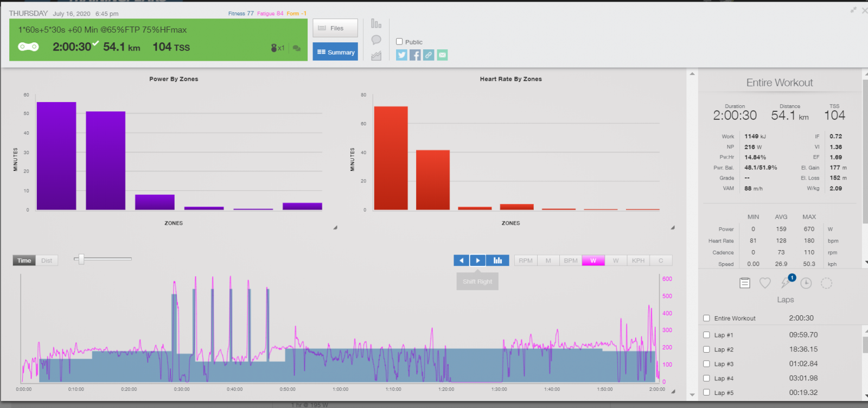Open power peaks lightning bolt icon
This screenshot has width=868, height=408.
tap(786, 283)
